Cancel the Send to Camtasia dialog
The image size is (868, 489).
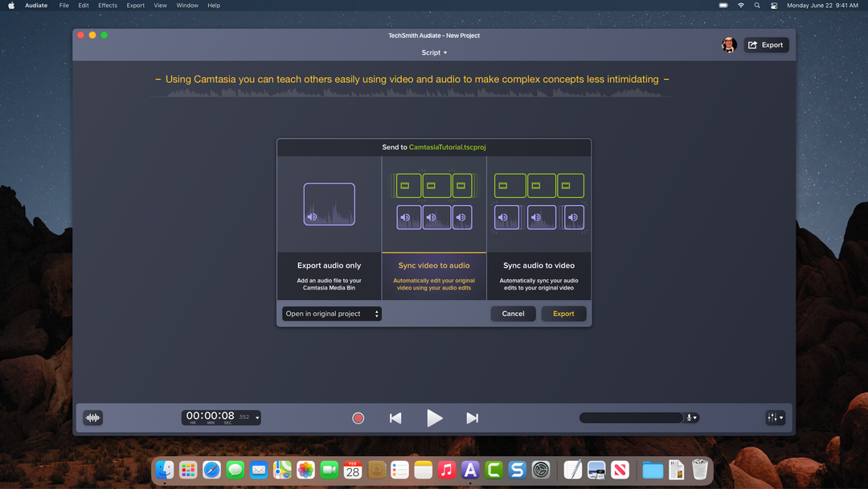513,313
